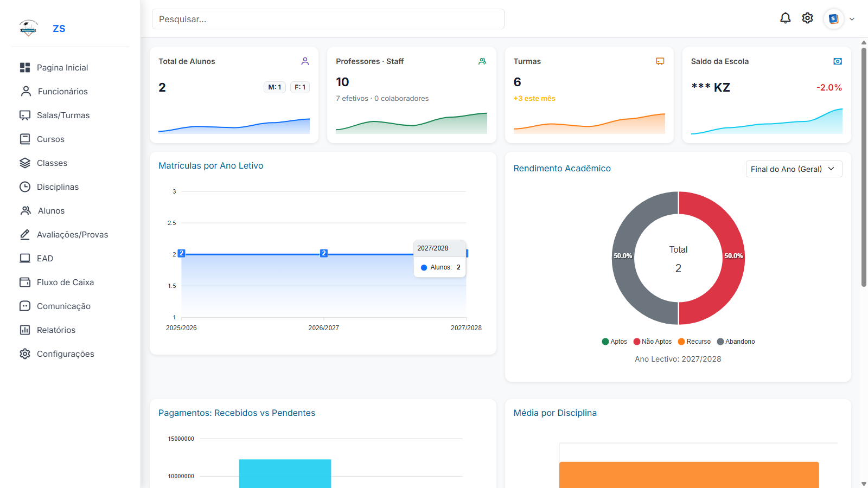
Task: Open the Funcionários section in sidebar
Action: 62,91
